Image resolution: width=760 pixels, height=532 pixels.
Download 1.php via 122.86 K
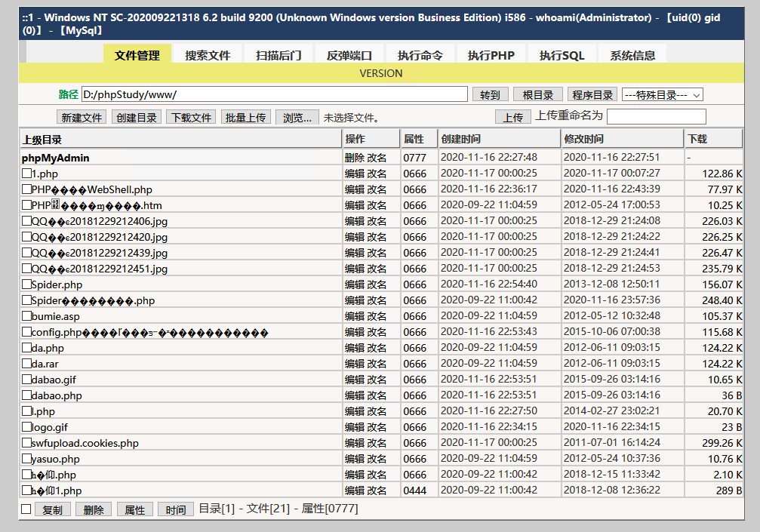(722, 174)
